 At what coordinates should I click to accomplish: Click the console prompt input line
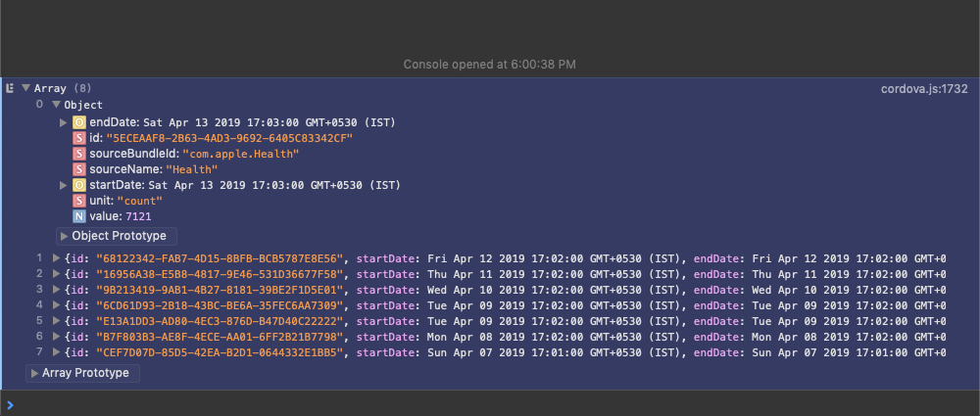pyautogui.click(x=490, y=405)
